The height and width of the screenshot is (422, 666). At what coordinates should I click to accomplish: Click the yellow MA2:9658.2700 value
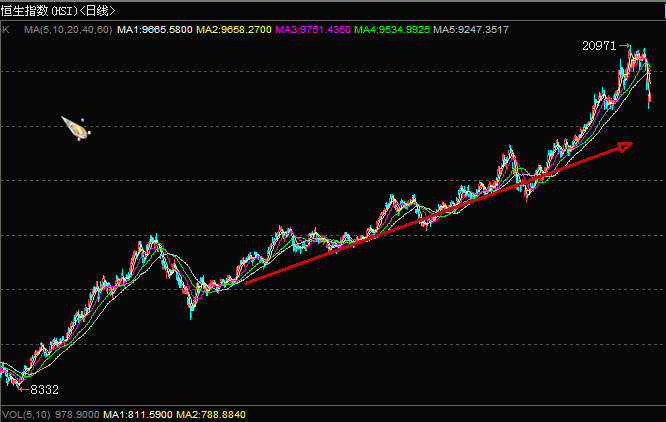[x=234, y=30]
